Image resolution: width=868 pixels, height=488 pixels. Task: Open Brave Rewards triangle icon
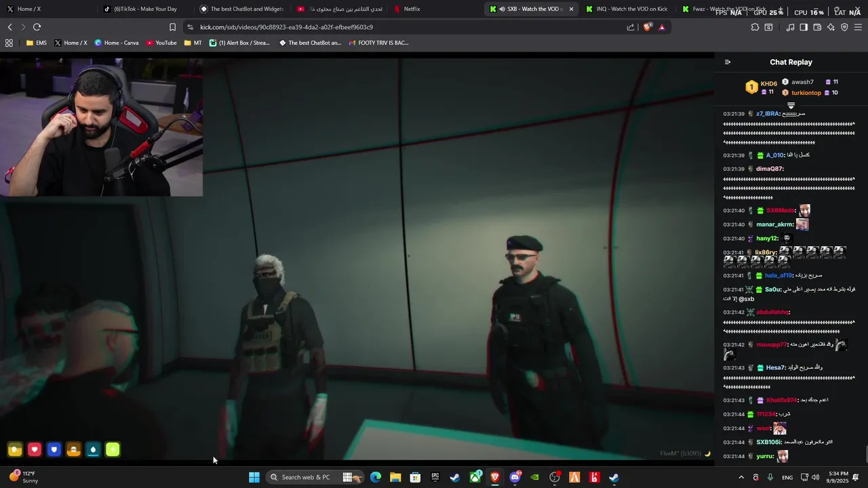click(662, 27)
